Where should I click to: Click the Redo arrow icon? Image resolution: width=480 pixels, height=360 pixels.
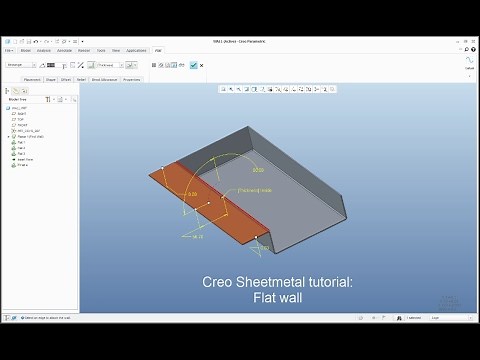coord(46,42)
